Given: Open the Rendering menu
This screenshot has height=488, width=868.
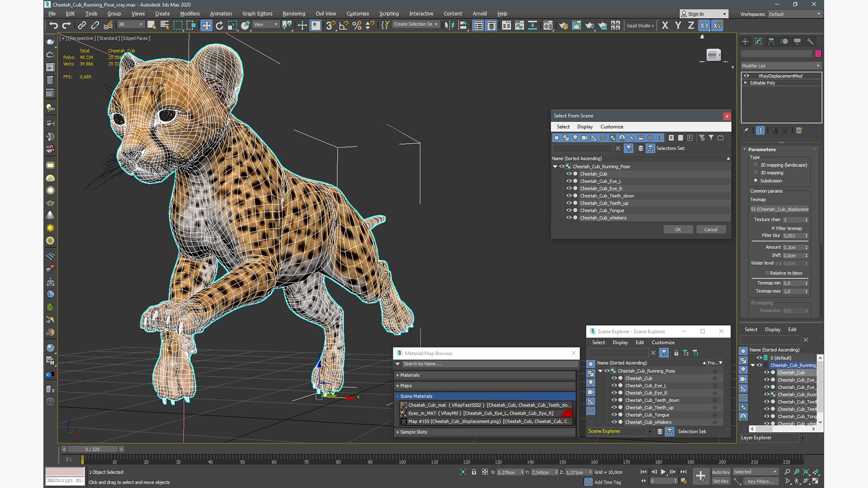Looking at the screenshot, I should coord(294,14).
